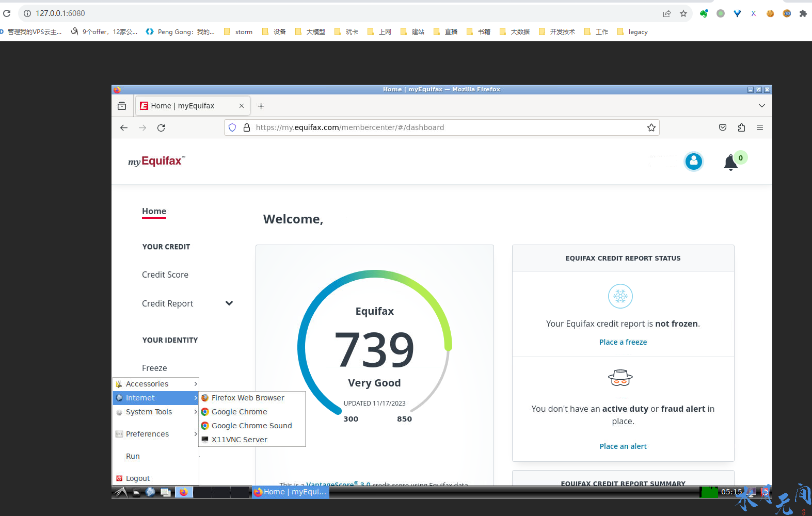Launch X11VNC Server from menu
812x516 pixels.
(x=252, y=440)
